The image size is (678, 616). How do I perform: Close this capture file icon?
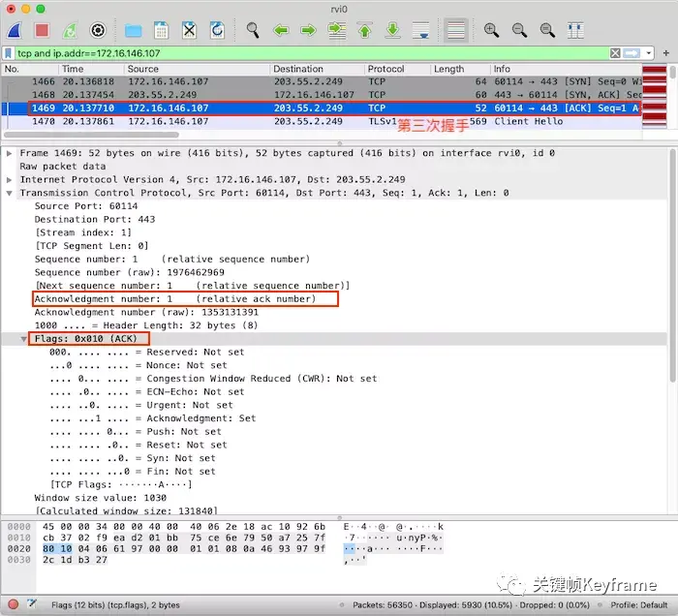189,30
